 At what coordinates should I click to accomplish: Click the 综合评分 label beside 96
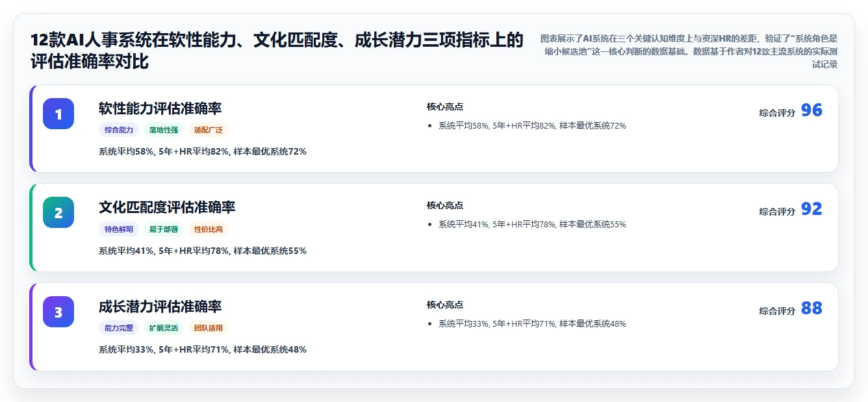pos(777,113)
